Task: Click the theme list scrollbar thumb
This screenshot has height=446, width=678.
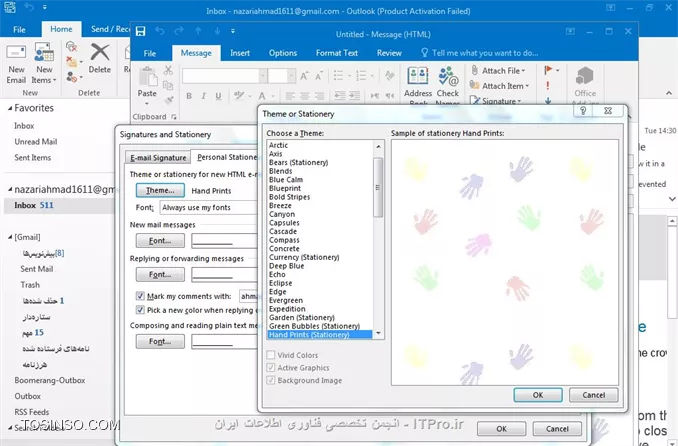Action: pyautogui.click(x=378, y=187)
